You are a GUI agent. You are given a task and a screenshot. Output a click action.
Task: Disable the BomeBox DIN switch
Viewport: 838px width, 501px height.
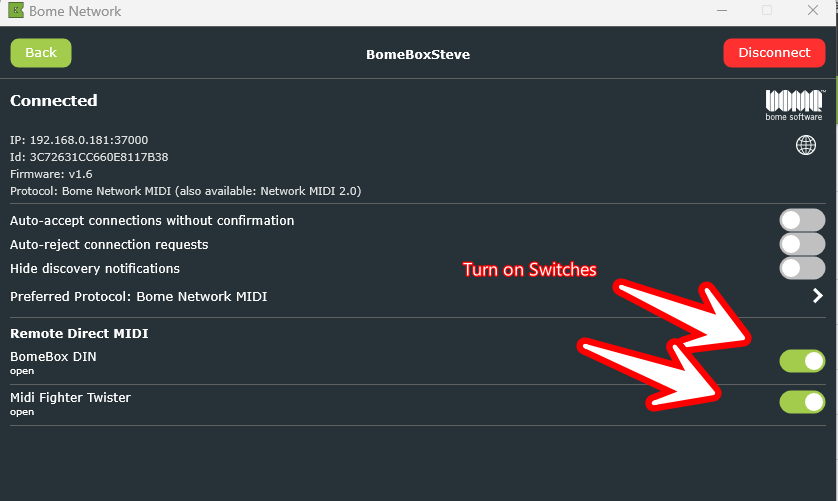pos(802,361)
